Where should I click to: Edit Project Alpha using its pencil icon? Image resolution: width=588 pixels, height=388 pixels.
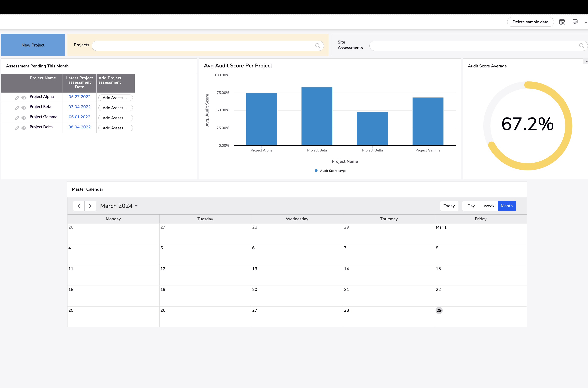point(17,97)
